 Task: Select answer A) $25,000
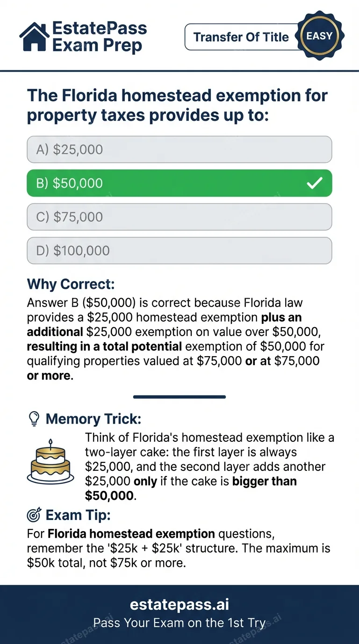179,149
